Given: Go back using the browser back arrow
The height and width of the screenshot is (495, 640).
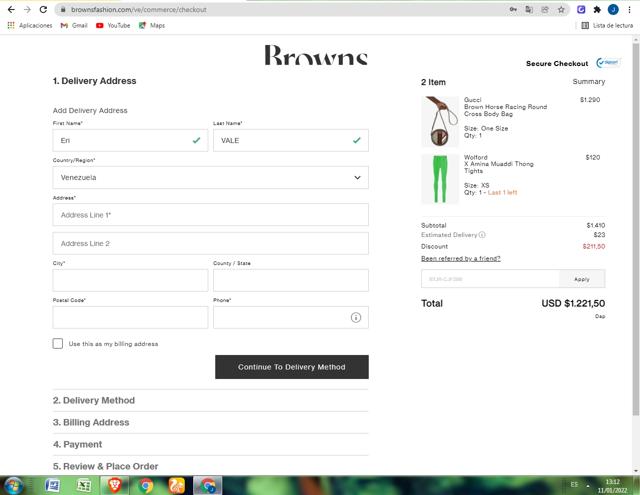Looking at the screenshot, I should click(11, 9).
